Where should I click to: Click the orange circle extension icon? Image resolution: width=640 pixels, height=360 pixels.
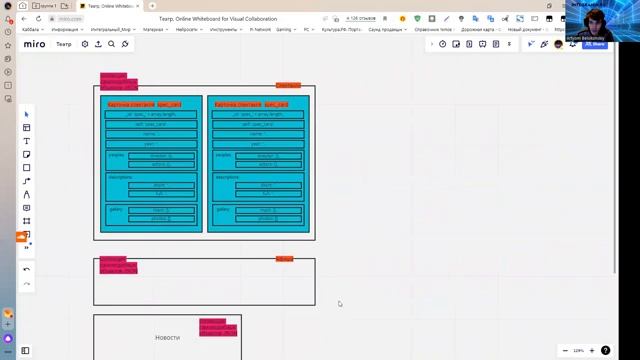(x=402, y=18)
